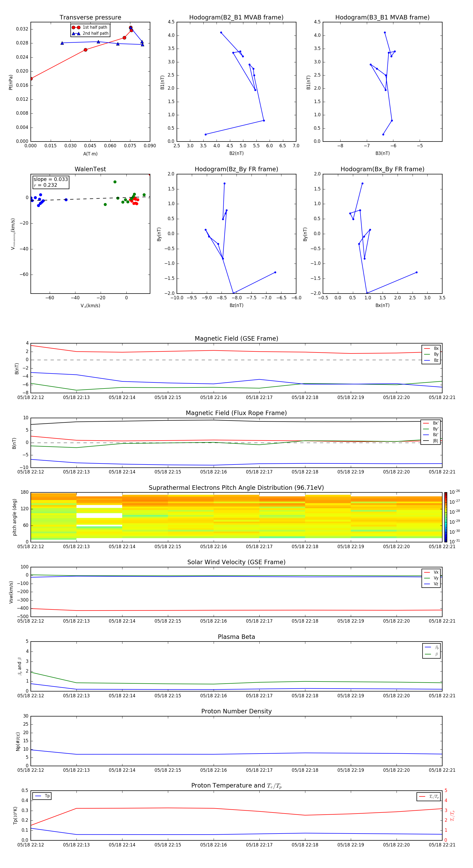473x868 pixels.
Task: Select the "Vsw(km/s)" y-axis label
Action: 11,592
